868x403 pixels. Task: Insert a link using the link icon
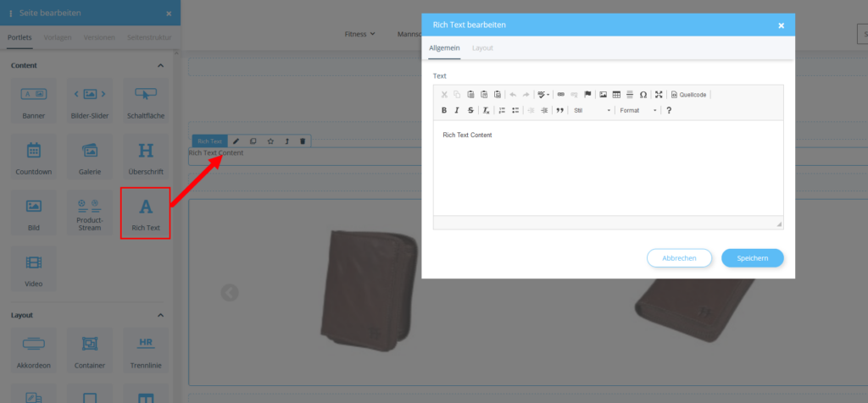560,94
